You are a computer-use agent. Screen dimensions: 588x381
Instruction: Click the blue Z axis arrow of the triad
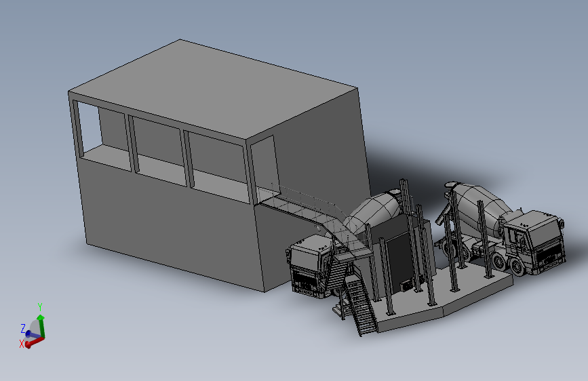pyautogui.click(x=31, y=334)
